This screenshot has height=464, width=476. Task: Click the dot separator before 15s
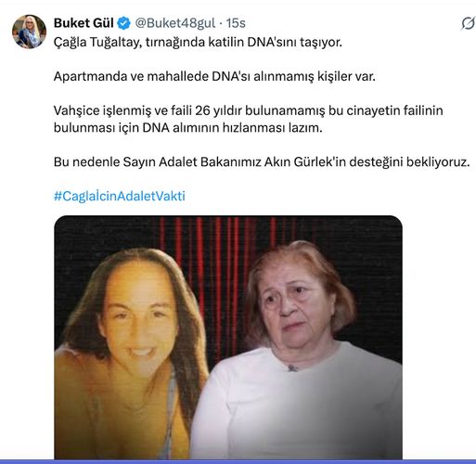tap(221, 23)
